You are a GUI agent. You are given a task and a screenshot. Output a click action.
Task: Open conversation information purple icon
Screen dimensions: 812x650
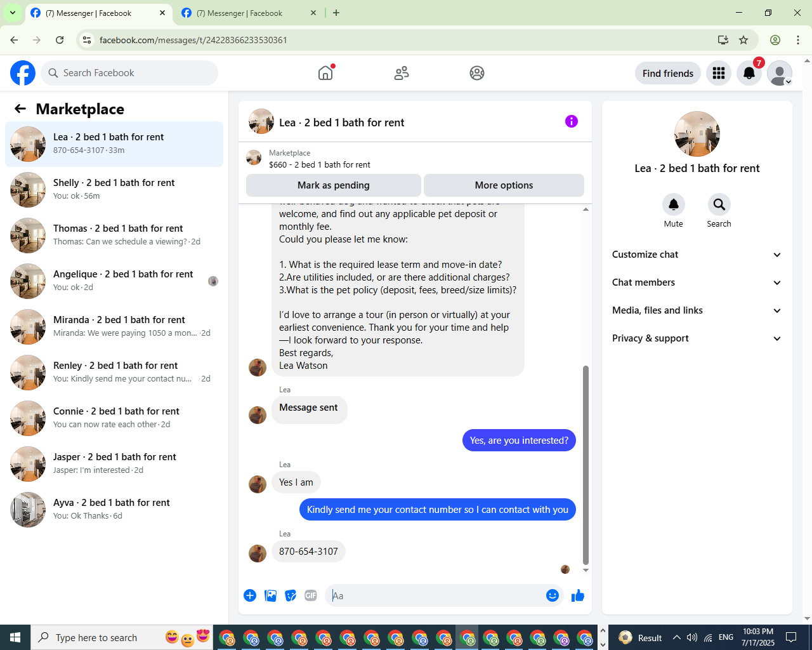pos(572,121)
